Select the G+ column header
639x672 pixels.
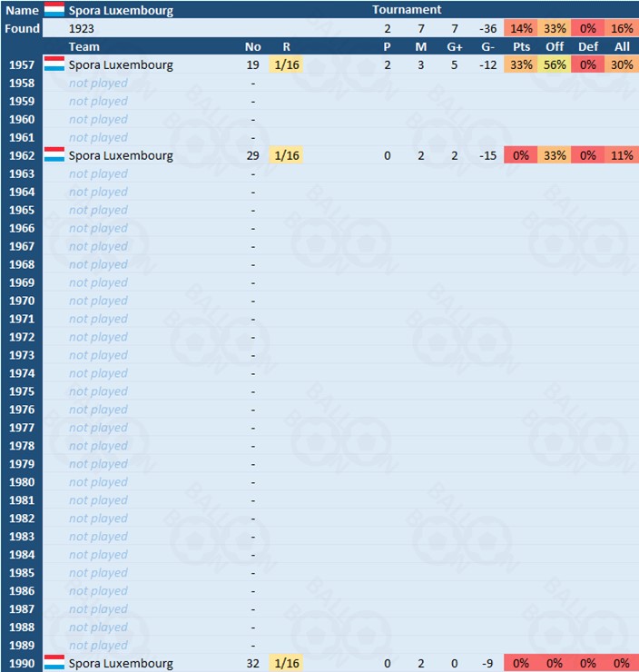(456, 46)
